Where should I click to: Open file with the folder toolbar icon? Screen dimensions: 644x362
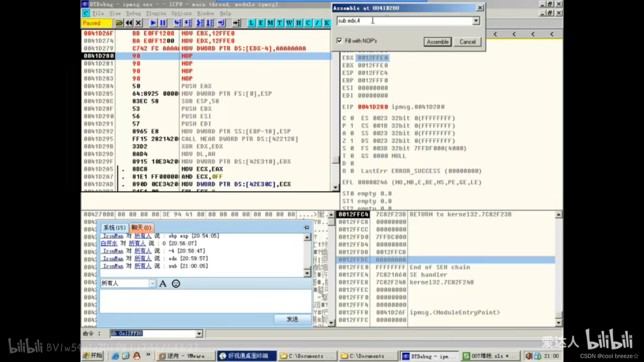pos(119,23)
